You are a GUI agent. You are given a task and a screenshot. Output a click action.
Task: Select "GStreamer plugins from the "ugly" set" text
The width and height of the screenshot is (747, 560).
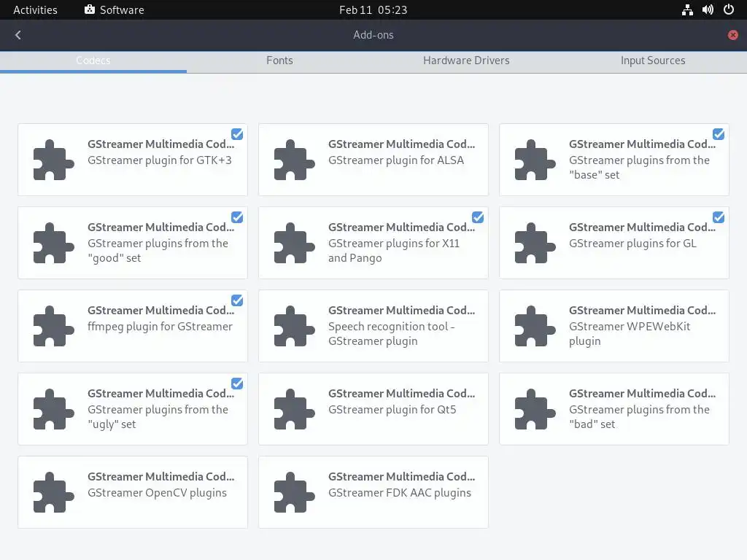tap(158, 416)
